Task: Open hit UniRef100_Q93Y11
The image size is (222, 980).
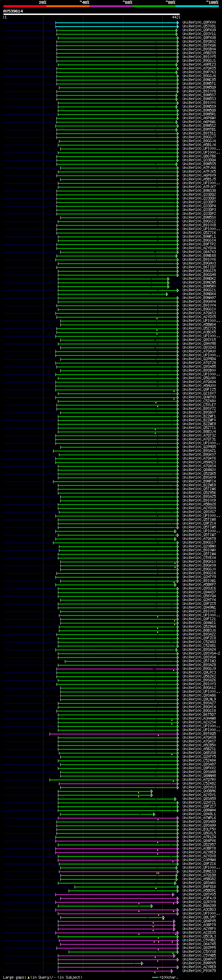Action: pos(199,34)
